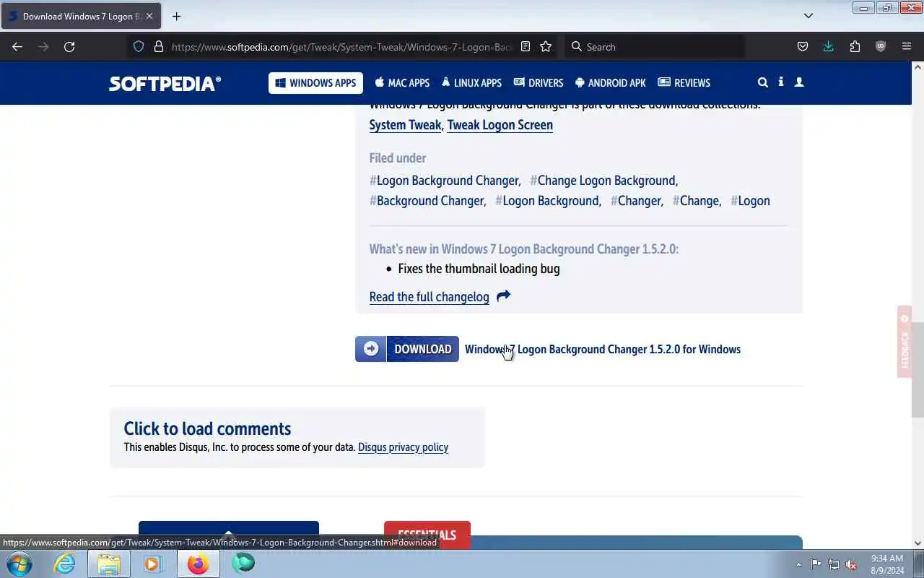Select the Windows Apps menu tab

coord(315,83)
